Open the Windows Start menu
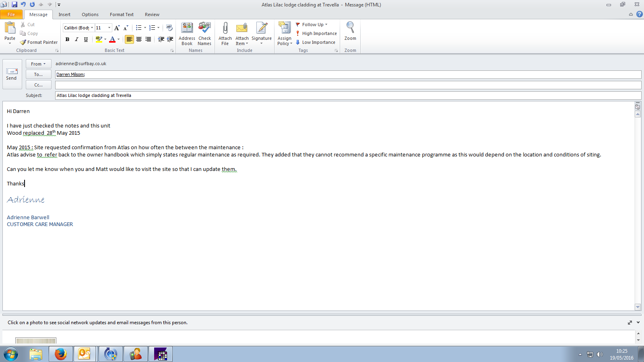Image resolution: width=644 pixels, height=362 pixels. tap(11, 354)
